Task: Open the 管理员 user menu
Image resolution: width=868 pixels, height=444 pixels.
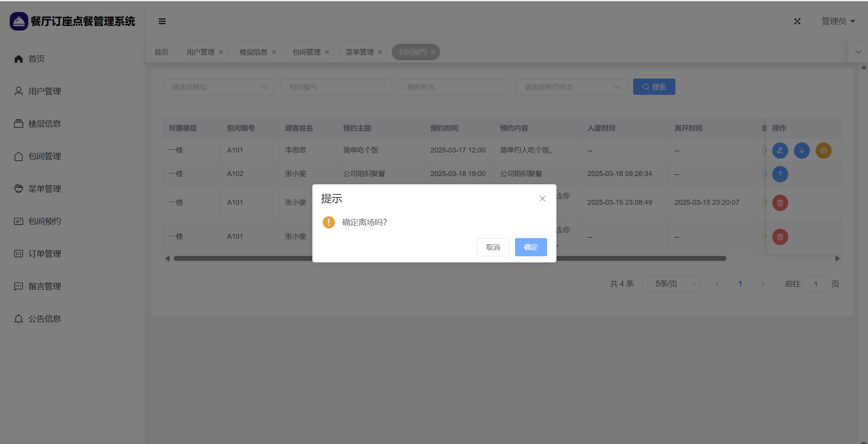Action: [838, 21]
